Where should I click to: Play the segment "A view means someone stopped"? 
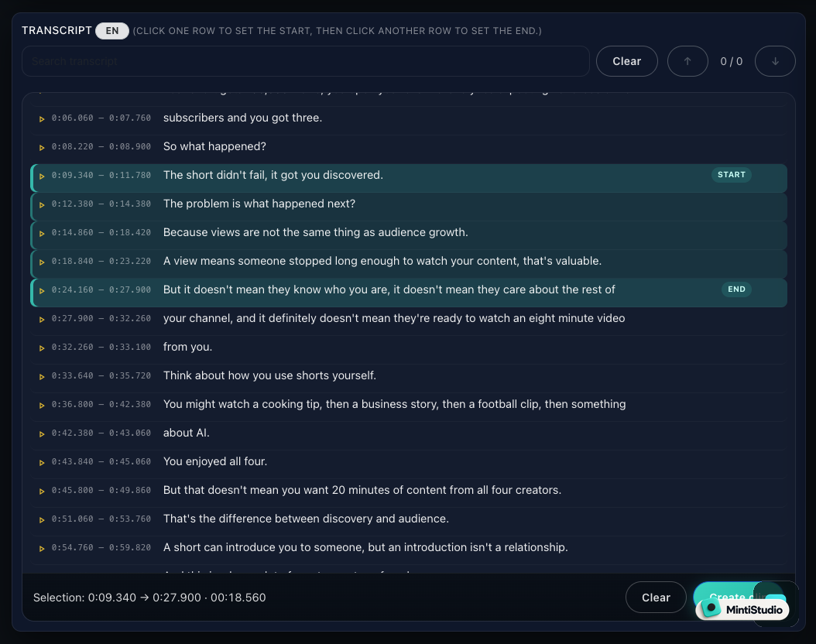[x=42, y=262]
